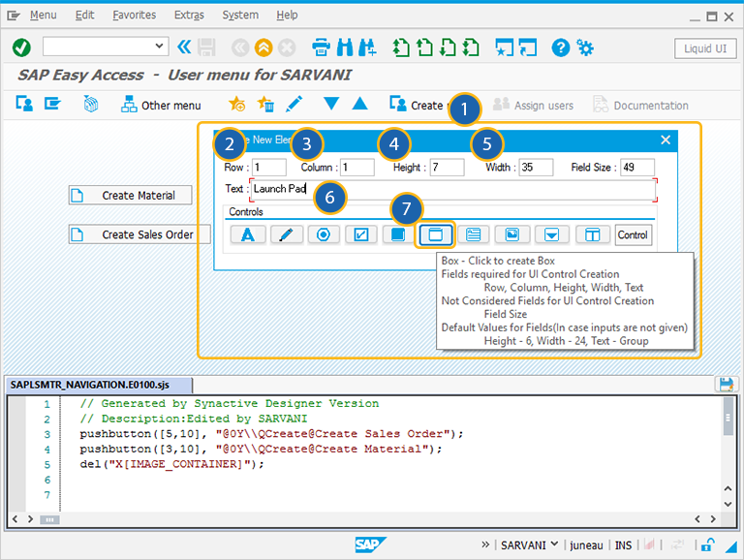This screenshot has width=744, height=560.
Task: Open the Edit menu
Action: point(84,16)
